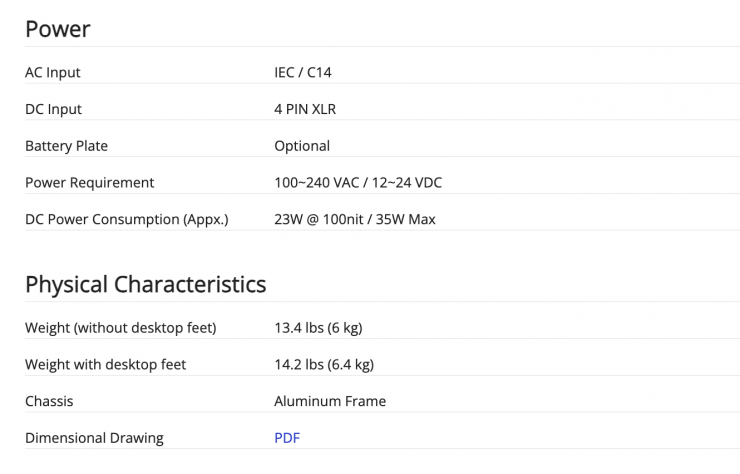Click the Chassis row label
Viewport: 740px width, 474px height.
(x=49, y=401)
